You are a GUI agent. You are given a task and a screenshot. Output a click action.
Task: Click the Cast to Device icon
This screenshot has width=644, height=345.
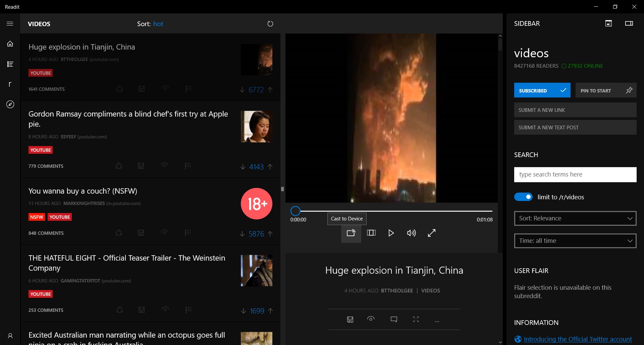point(351,233)
